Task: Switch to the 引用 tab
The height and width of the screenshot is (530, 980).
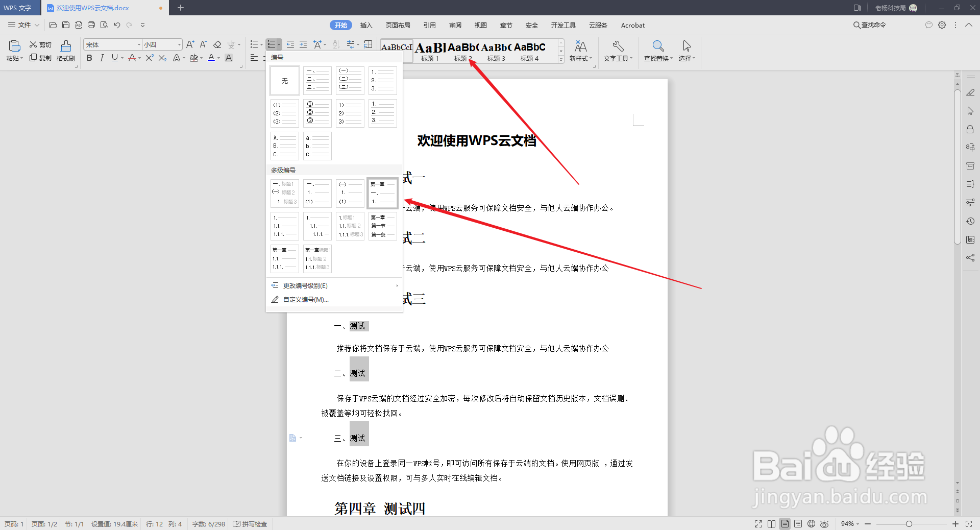Action: point(430,25)
